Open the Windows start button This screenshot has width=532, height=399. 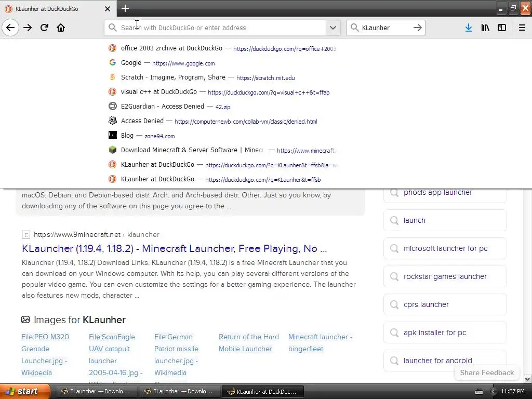[x=25, y=391]
